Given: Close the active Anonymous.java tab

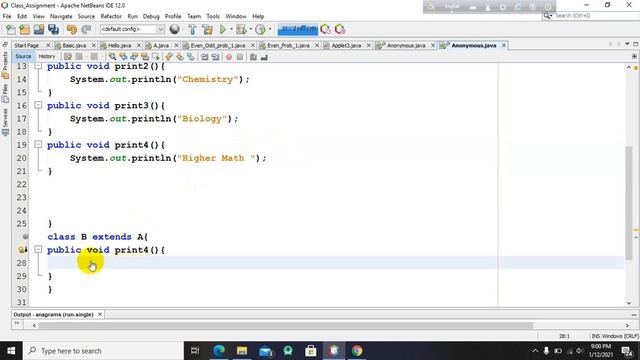Looking at the screenshot, I should coord(504,45).
